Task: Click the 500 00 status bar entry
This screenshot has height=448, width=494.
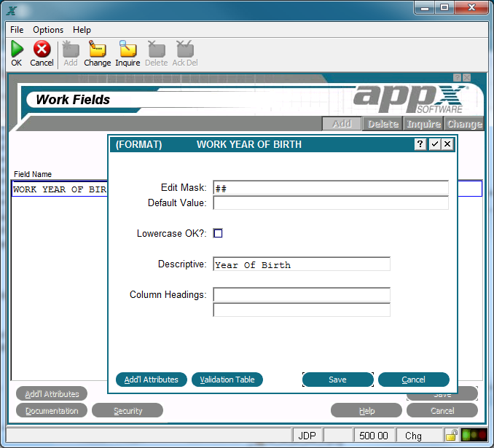Action: 374,436
